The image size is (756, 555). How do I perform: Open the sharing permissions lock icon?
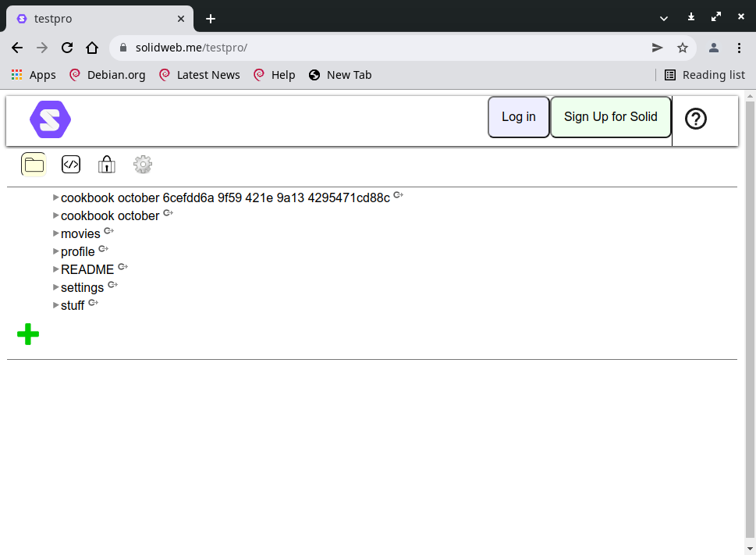tap(106, 165)
